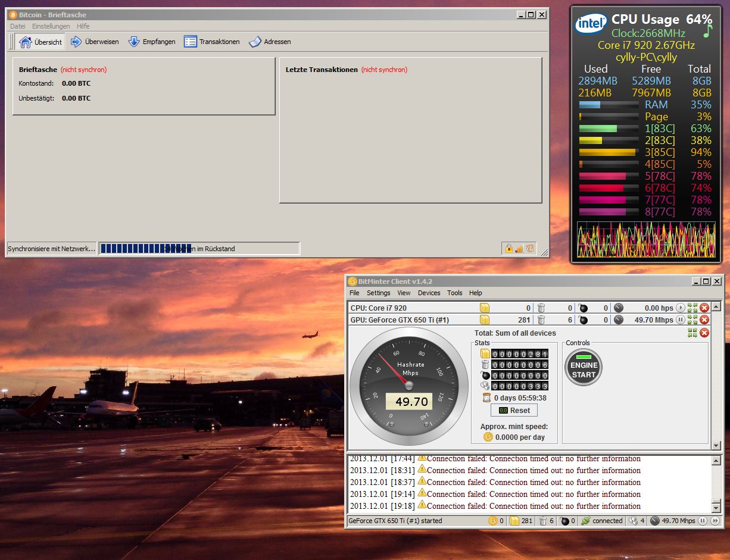
Task: Collapse the GeForce GTX 650 Ti row view
Action: (x=692, y=320)
